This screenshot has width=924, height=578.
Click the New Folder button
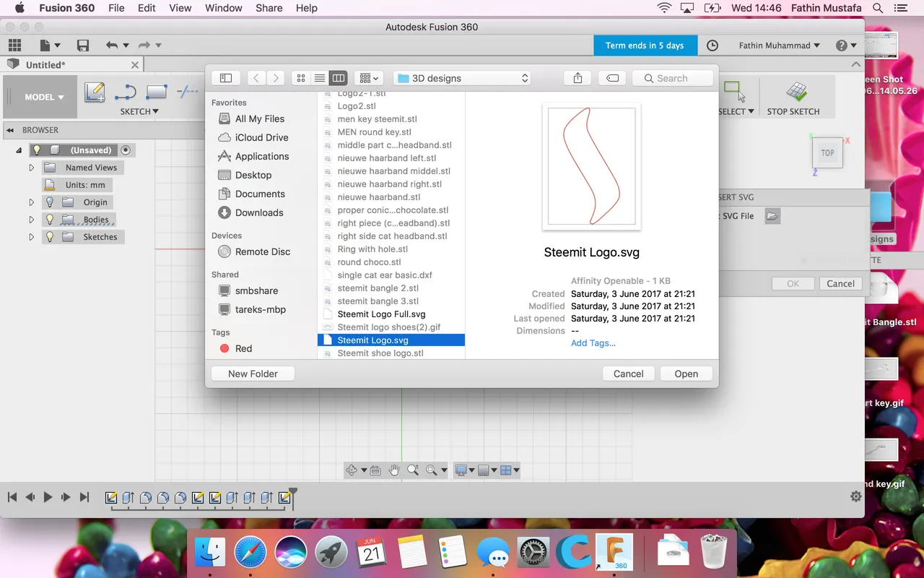coord(253,374)
